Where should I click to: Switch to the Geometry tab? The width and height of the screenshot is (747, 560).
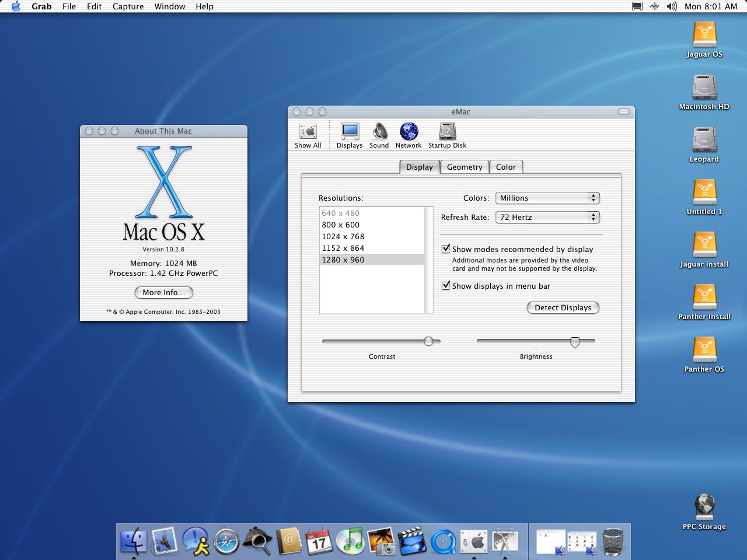click(465, 167)
